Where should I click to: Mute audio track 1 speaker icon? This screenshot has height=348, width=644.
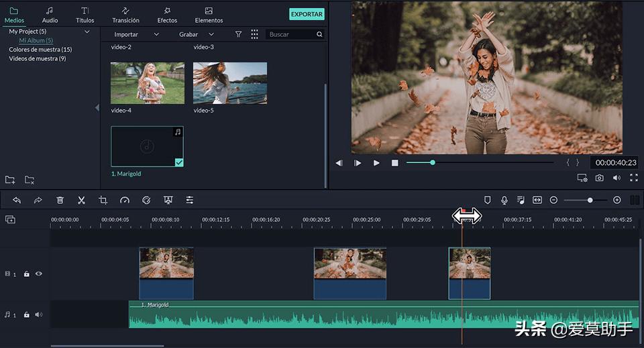(39, 314)
